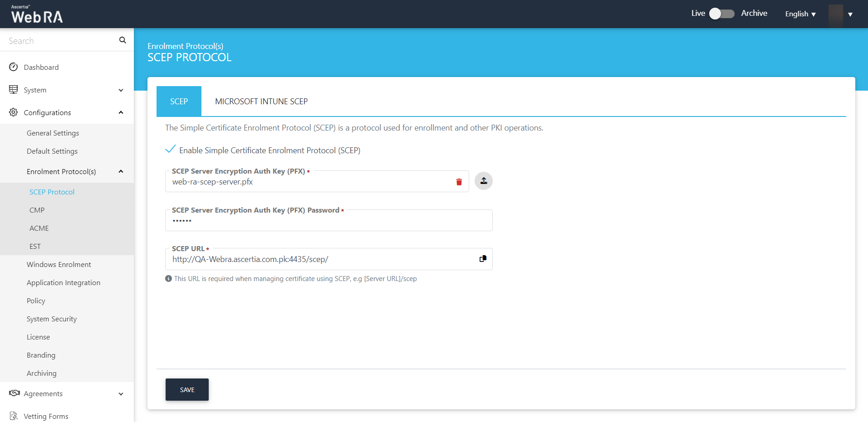The image size is (868, 422).
Task: Click the Archive label
Action: click(x=754, y=13)
